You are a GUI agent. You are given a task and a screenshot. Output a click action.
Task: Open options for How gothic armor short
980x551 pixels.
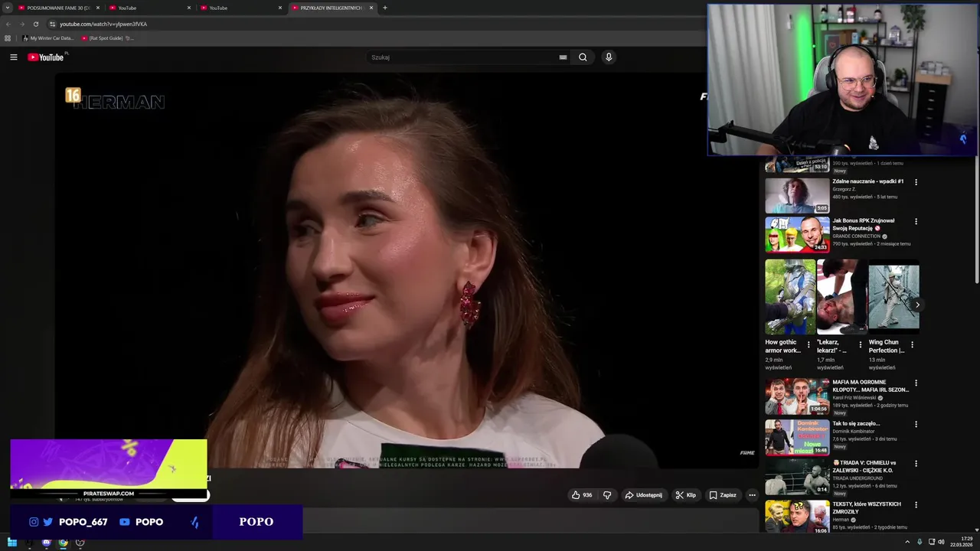point(808,344)
